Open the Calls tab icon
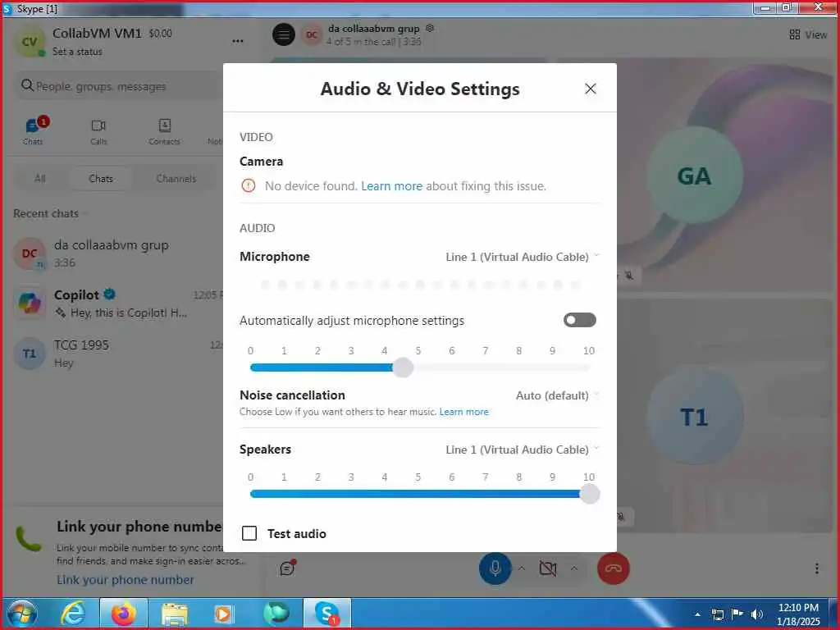 [98, 132]
